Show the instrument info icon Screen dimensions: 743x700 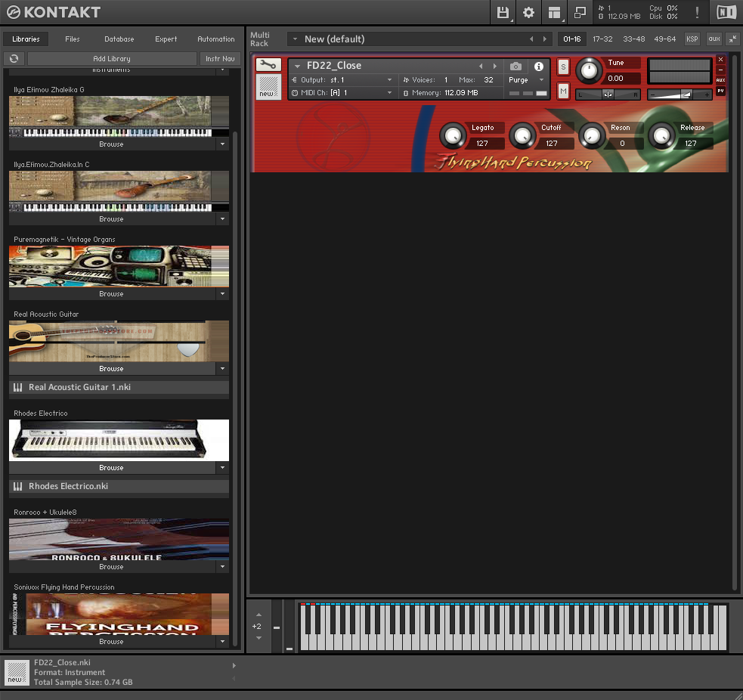pos(539,67)
